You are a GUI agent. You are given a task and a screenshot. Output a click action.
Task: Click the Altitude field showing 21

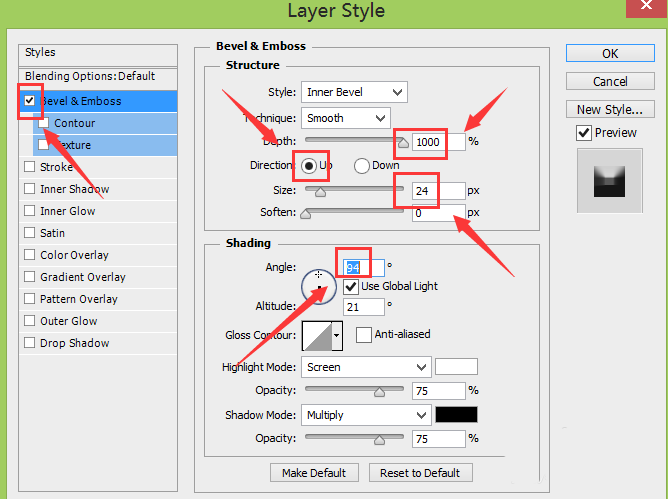pyautogui.click(x=364, y=307)
